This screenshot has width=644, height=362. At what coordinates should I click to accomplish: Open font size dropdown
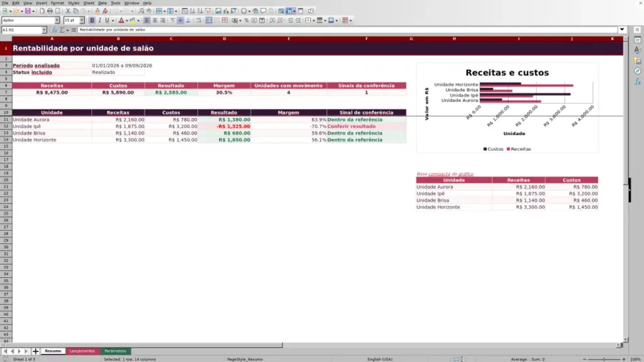pos(82,20)
